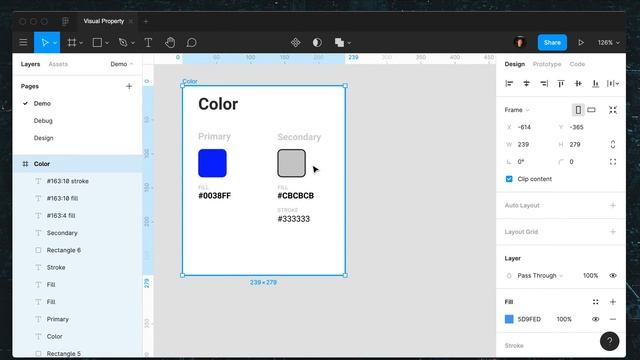Viewport: 640px width, 360px height.
Task: Align right icon in Design panel
Action: tap(544, 84)
